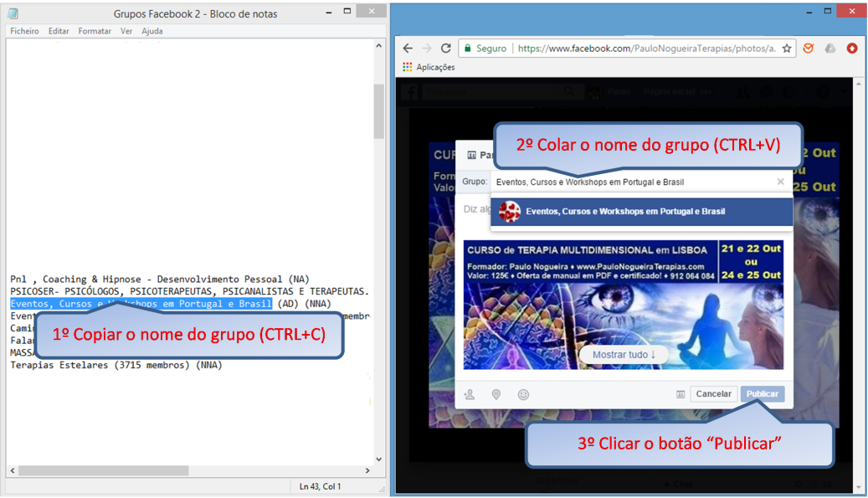Screen dimensions: 868x498
Task: Select the facebook.com URL in the address bar
Action: pos(646,49)
